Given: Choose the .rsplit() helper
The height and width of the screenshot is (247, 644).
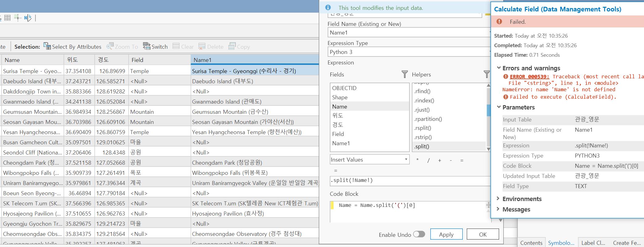Looking at the screenshot, I should 449,128.
